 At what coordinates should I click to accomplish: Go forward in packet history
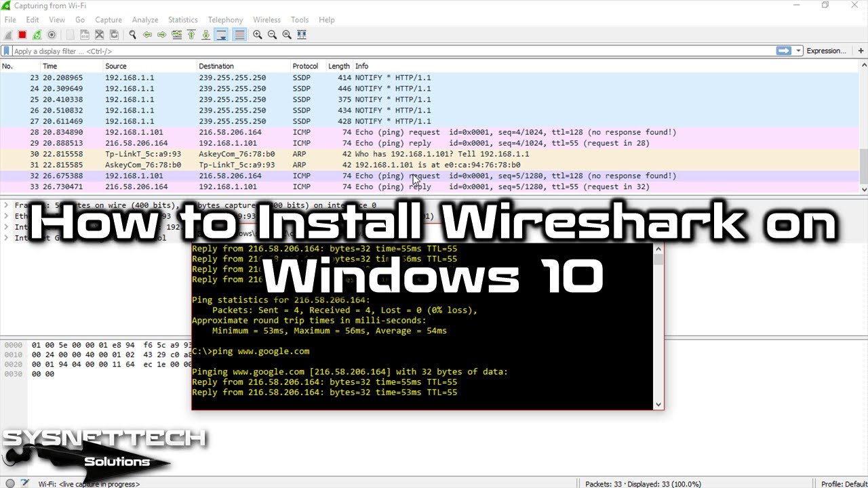pos(162,35)
